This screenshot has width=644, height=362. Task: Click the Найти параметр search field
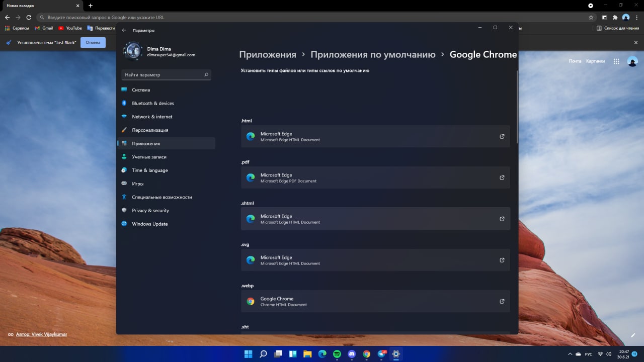coord(166,75)
